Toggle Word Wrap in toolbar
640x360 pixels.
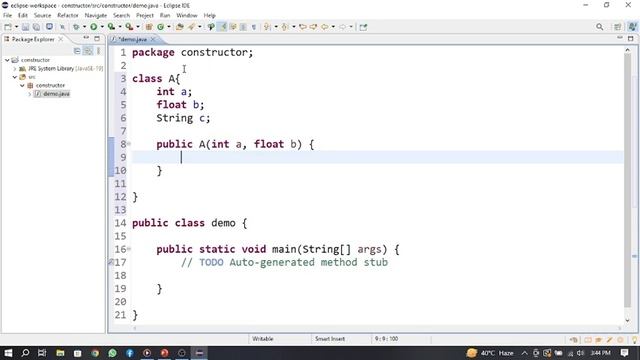pyautogui.click(x=233, y=27)
